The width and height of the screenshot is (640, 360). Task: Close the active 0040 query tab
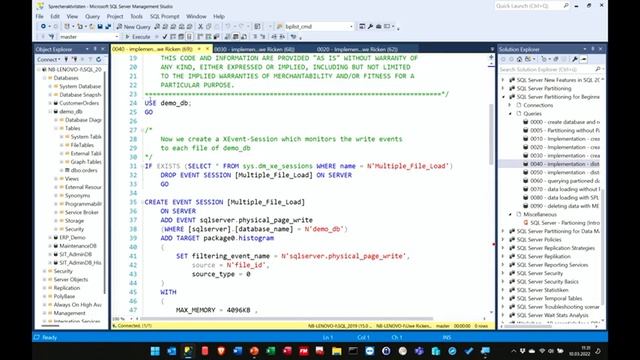(207, 49)
